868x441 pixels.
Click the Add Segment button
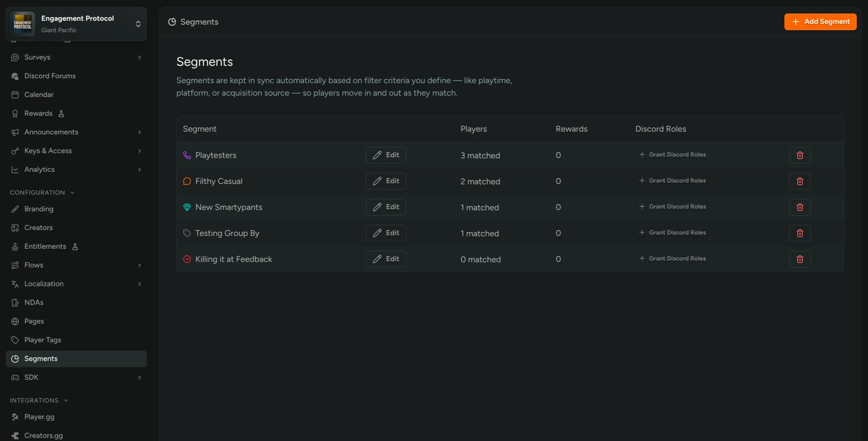(820, 22)
